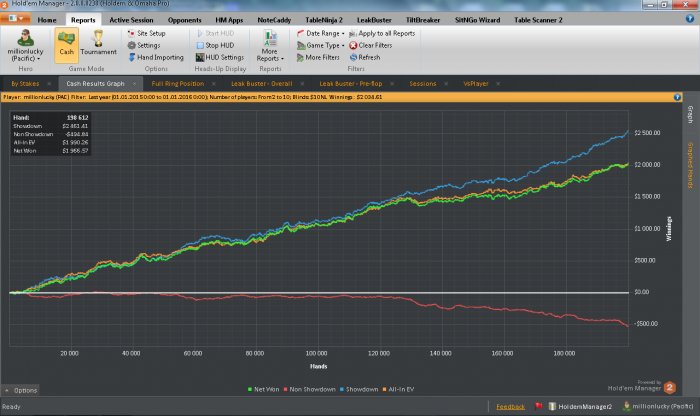
Task: Open the Graphed Hands side panel
Action: point(688,160)
